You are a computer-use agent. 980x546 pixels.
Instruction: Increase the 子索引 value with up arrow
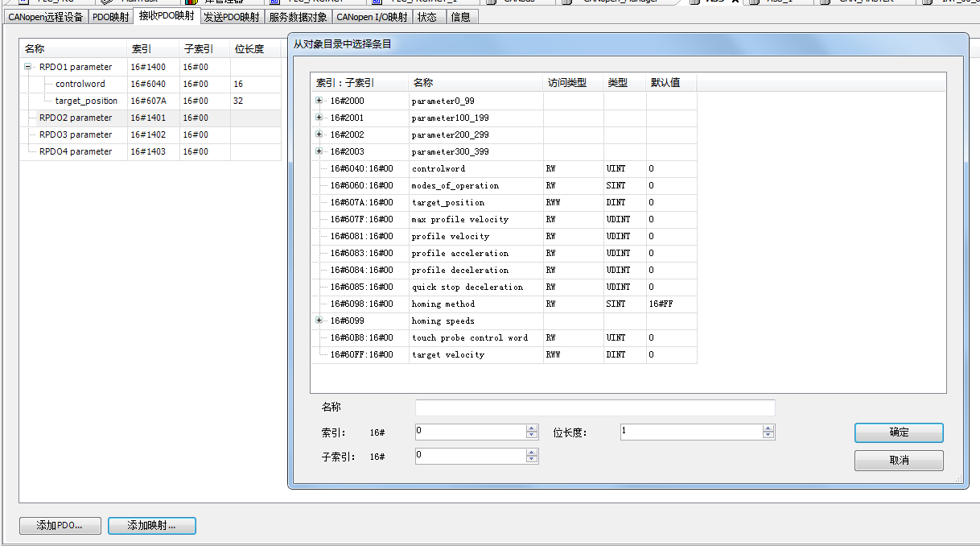532,453
